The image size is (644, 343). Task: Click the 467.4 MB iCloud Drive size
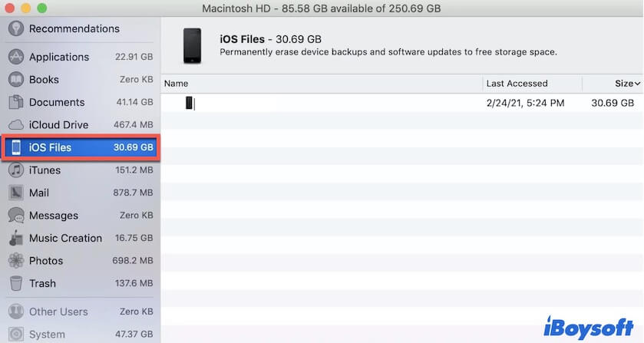pyautogui.click(x=134, y=124)
